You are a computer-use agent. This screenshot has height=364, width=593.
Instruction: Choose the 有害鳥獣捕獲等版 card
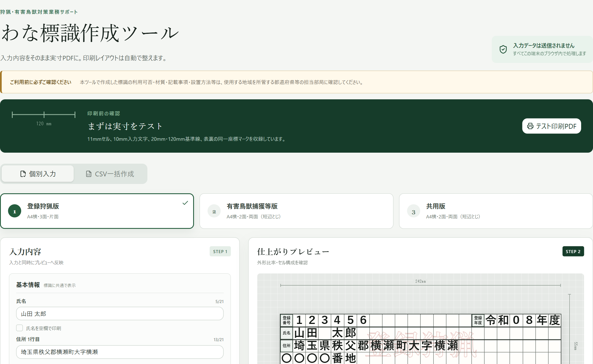tap(296, 211)
